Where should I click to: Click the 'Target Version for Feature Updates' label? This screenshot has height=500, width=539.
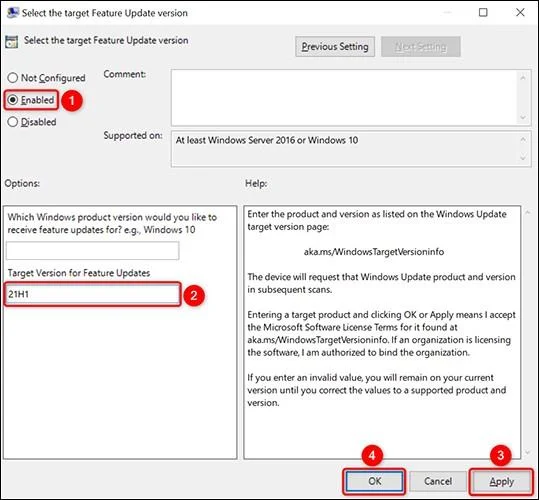coord(79,273)
